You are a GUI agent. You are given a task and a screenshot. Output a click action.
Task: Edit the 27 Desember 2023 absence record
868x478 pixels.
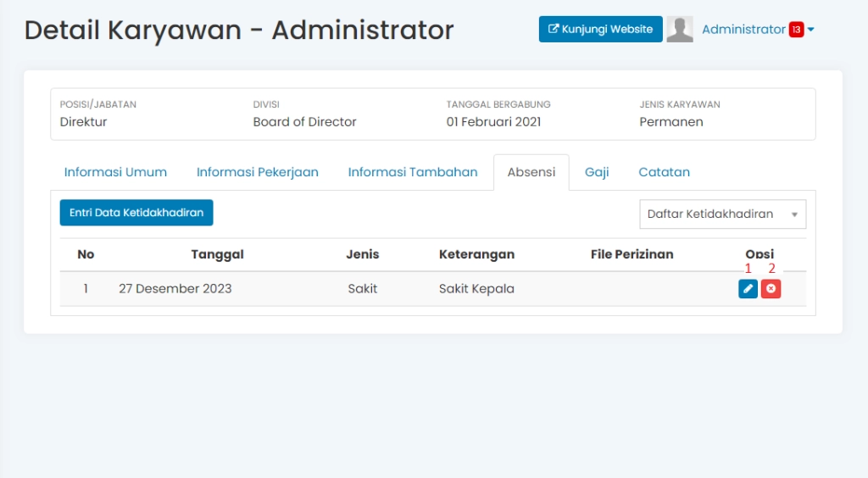click(748, 289)
